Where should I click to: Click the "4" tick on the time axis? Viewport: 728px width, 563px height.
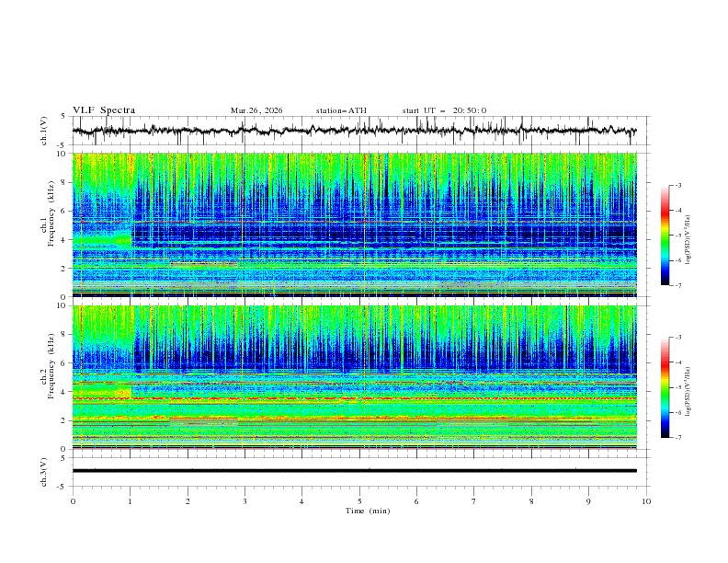click(x=301, y=501)
